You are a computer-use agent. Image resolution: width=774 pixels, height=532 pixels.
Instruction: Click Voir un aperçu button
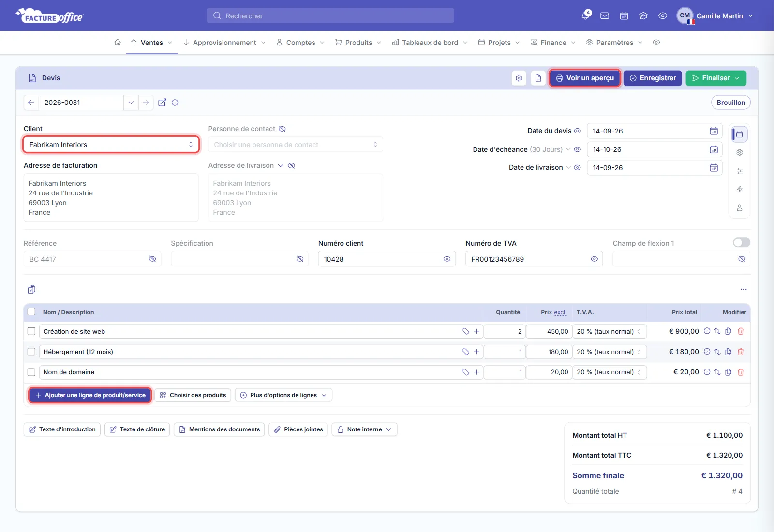[585, 78]
